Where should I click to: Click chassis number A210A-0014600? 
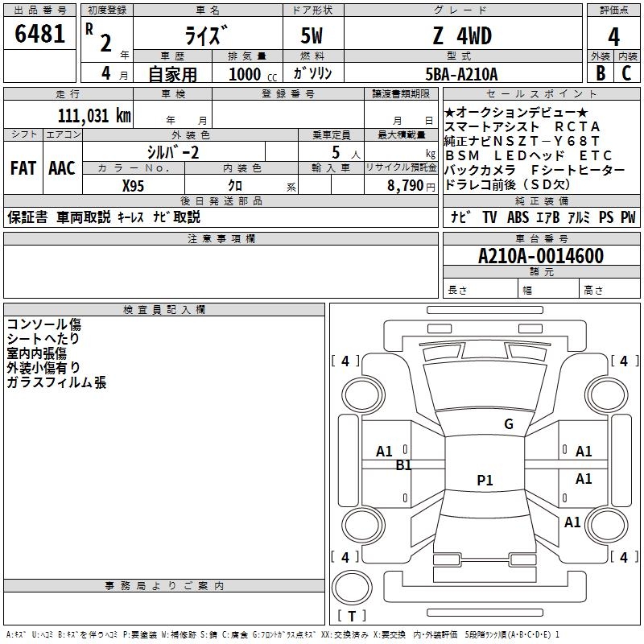point(541,256)
